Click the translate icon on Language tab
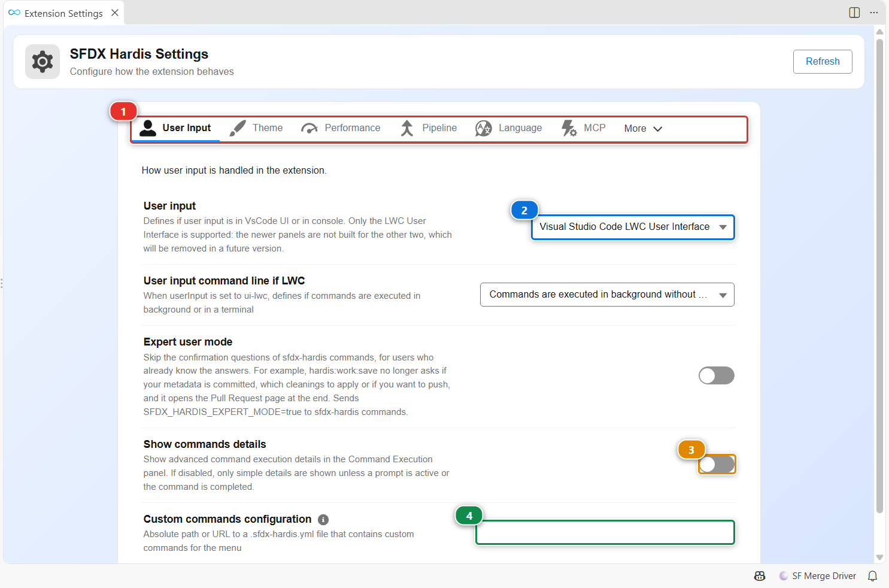889x588 pixels. (484, 128)
